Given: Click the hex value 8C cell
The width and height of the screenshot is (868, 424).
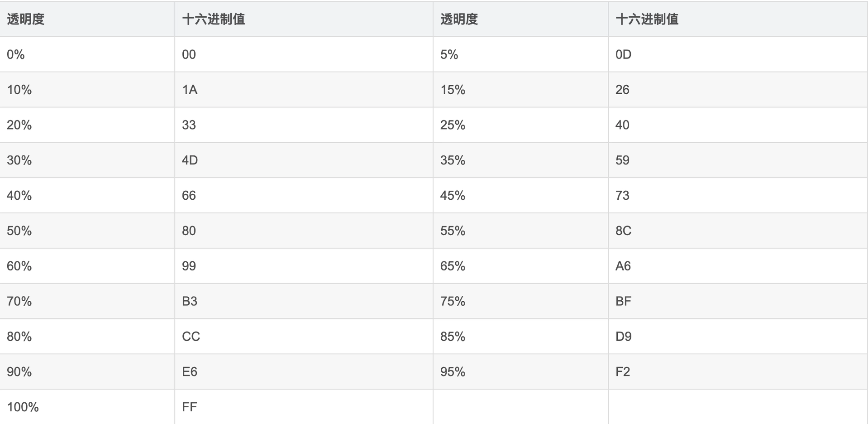Looking at the screenshot, I should [x=623, y=231].
